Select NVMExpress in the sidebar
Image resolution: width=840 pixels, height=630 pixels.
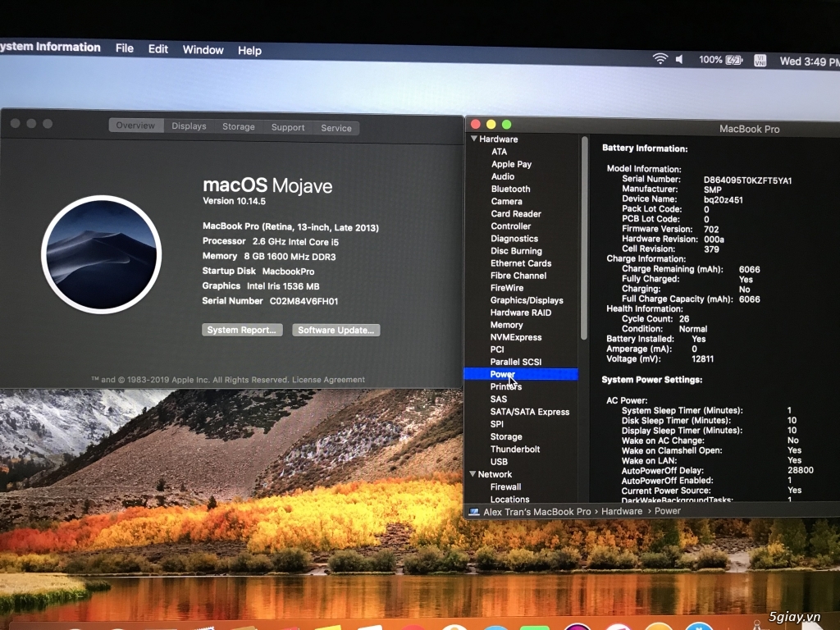pos(515,337)
